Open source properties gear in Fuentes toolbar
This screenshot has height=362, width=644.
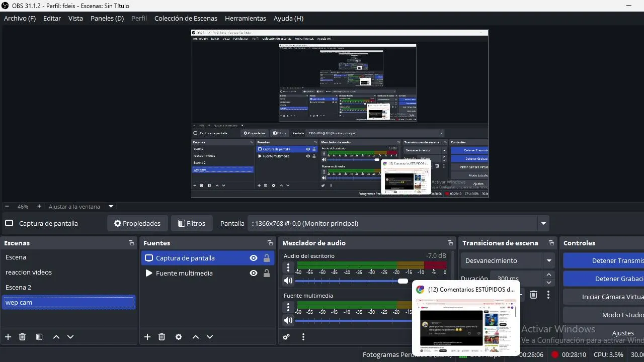pyautogui.click(x=179, y=337)
